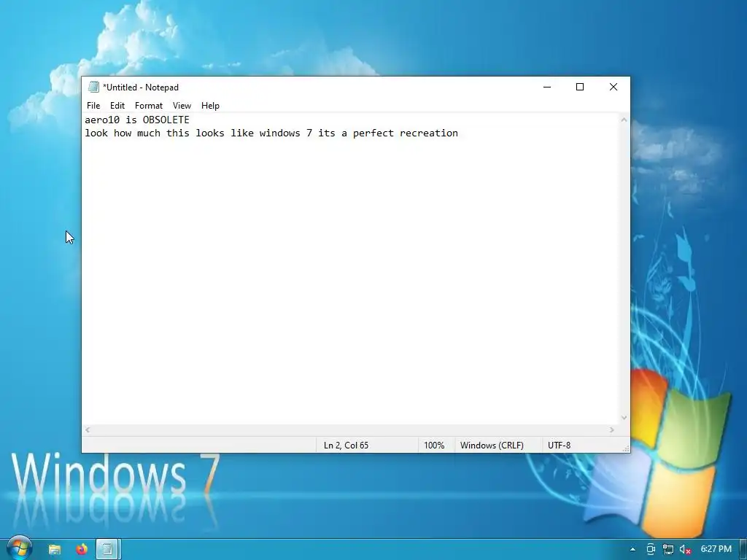Minimize the Notepad window
This screenshot has width=747, height=560.
(x=547, y=87)
